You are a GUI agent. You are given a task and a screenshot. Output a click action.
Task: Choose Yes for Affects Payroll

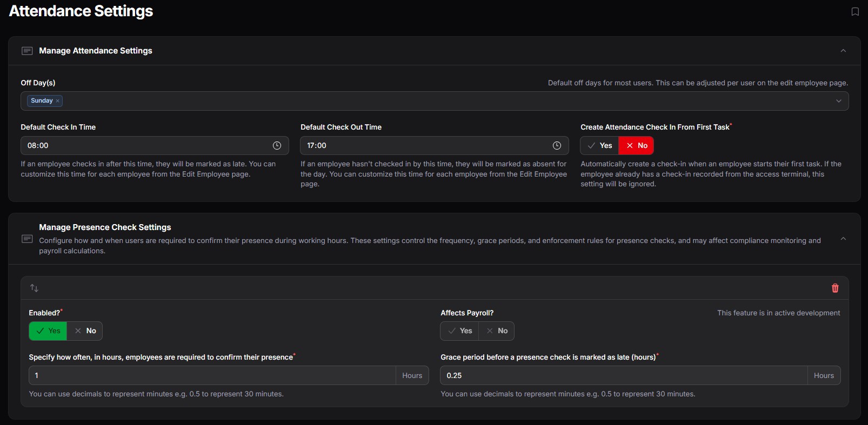459,331
